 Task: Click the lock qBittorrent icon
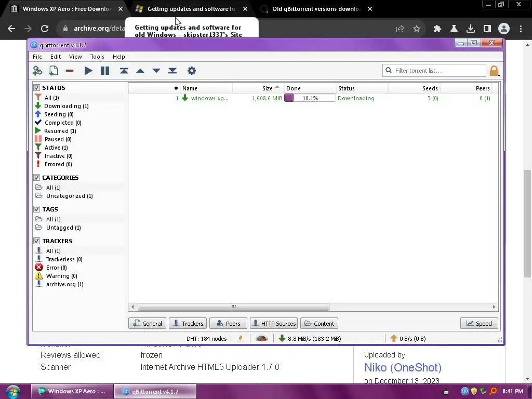point(494,71)
